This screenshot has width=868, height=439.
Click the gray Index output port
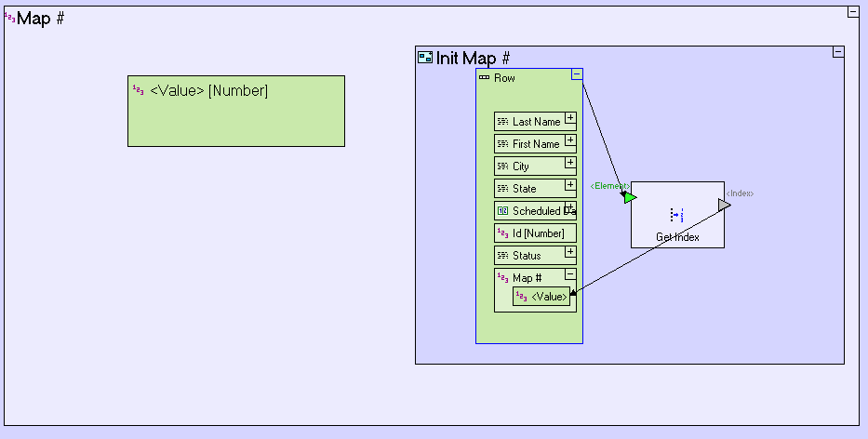pos(724,205)
